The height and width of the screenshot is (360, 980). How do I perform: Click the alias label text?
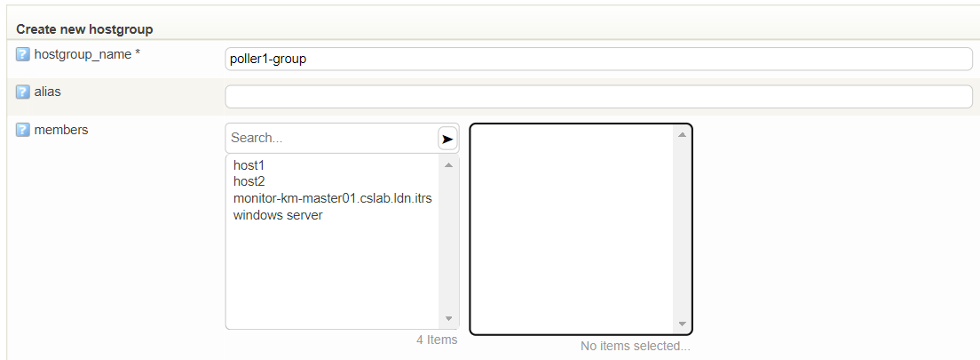click(x=48, y=92)
